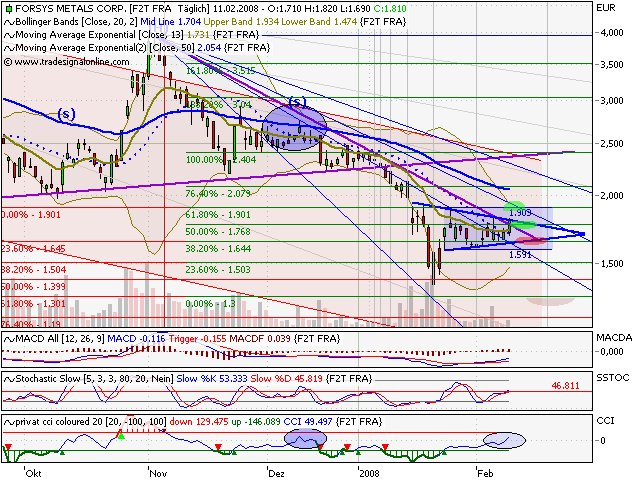This screenshot has width=640, height=480.
Task: Click the 1,500 price axis label
Action: click(611, 264)
